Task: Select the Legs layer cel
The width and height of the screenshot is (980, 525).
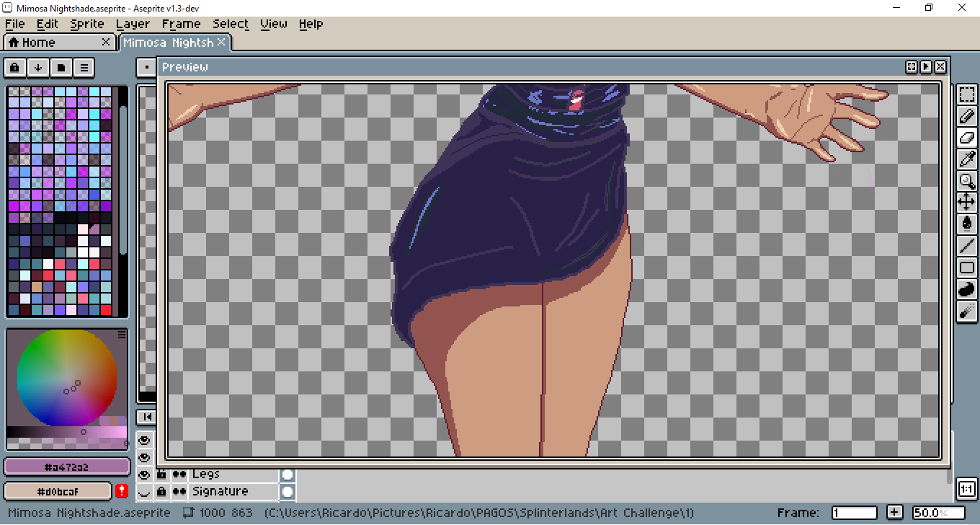Action: 288,475
